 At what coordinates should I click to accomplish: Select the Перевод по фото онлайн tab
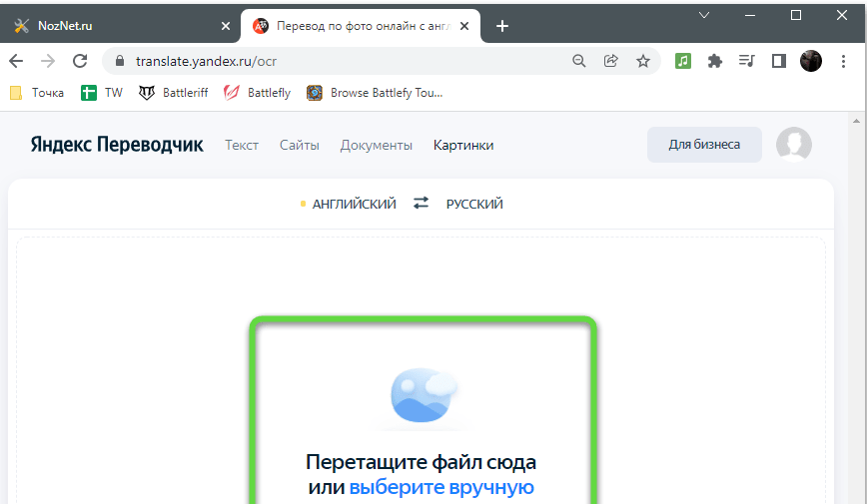pyautogui.click(x=361, y=26)
